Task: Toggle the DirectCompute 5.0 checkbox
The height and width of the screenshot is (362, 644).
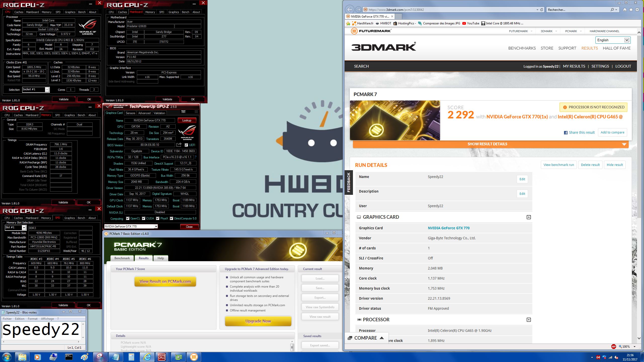Action: coord(171,218)
